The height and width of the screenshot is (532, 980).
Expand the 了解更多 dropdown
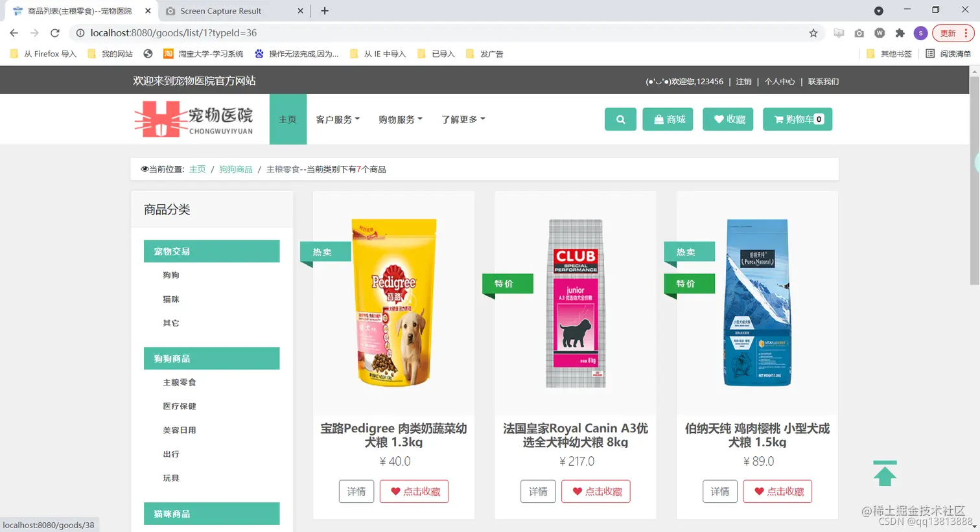coord(462,119)
